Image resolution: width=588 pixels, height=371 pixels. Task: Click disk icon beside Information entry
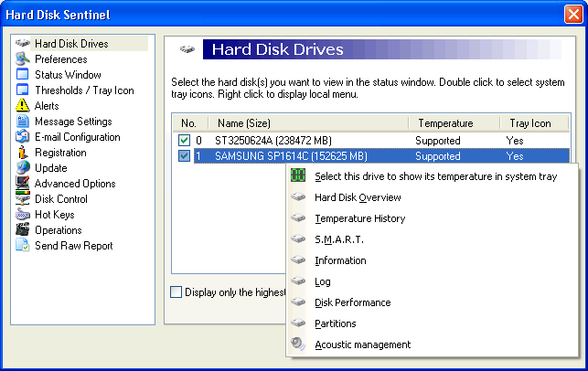tap(298, 260)
